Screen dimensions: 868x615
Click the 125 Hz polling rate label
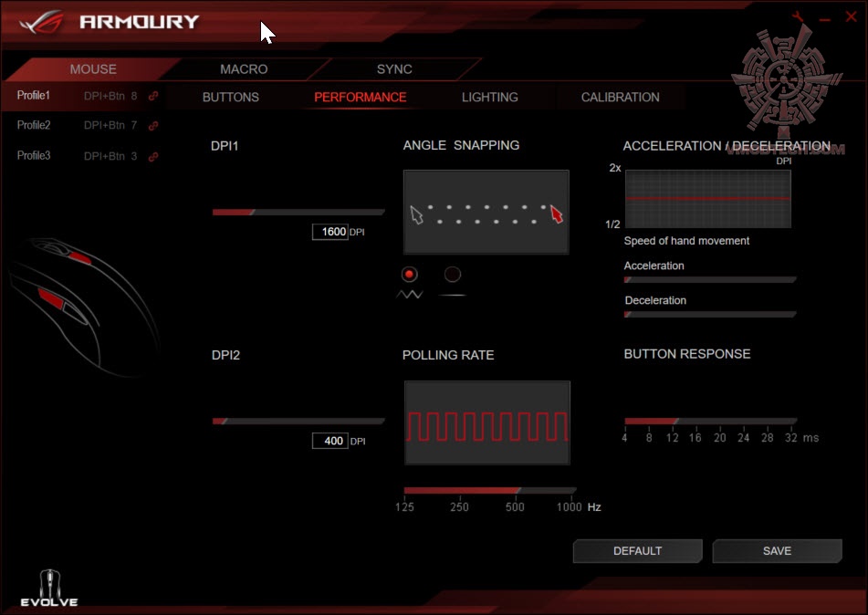(404, 507)
